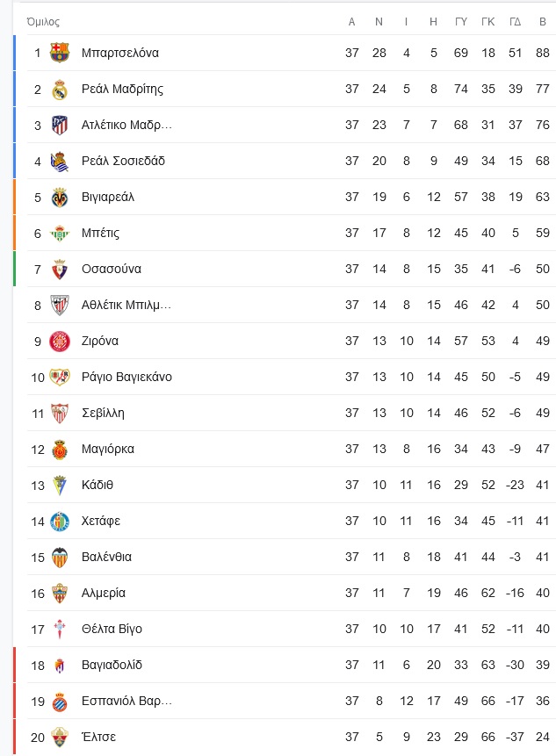Click the Espanyol crest icon
Screen dimensions: 556x756
(60, 701)
